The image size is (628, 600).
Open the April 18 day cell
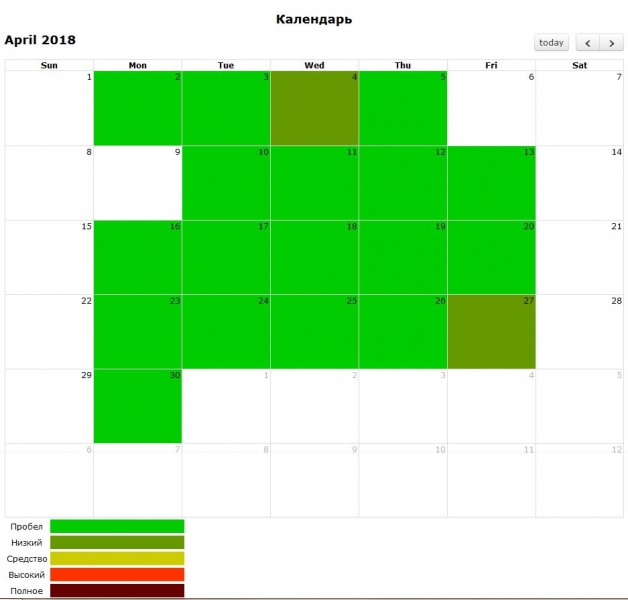click(314, 257)
